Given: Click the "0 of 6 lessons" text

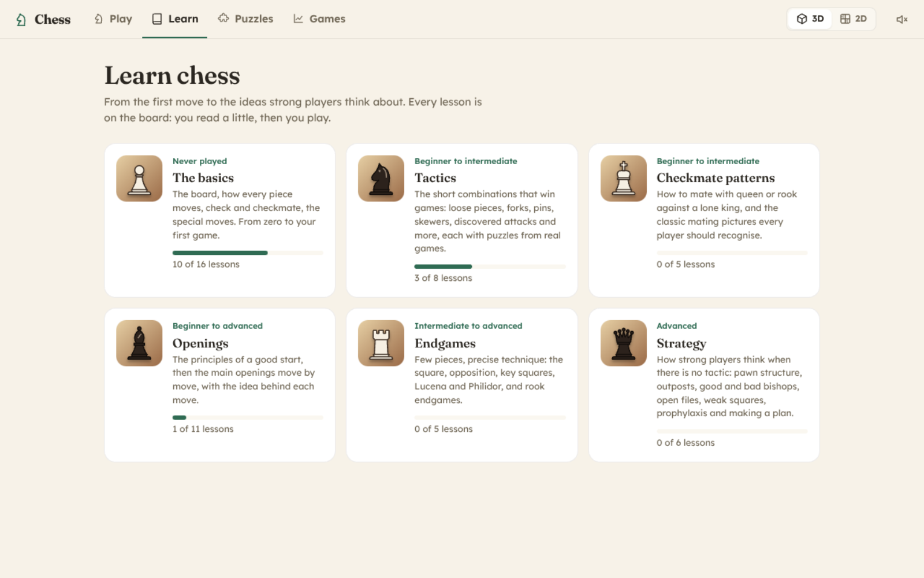Looking at the screenshot, I should 685,443.
